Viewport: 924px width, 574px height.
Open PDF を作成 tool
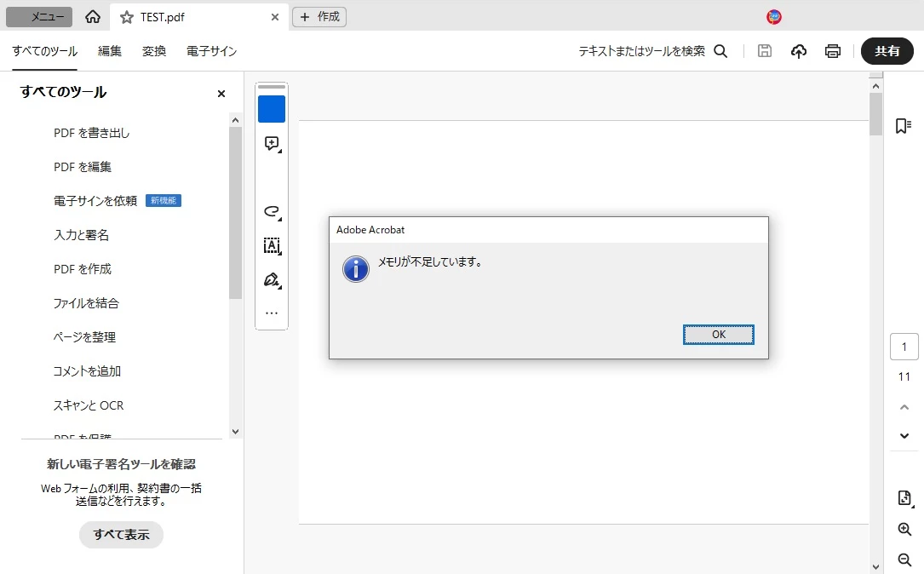(x=83, y=269)
